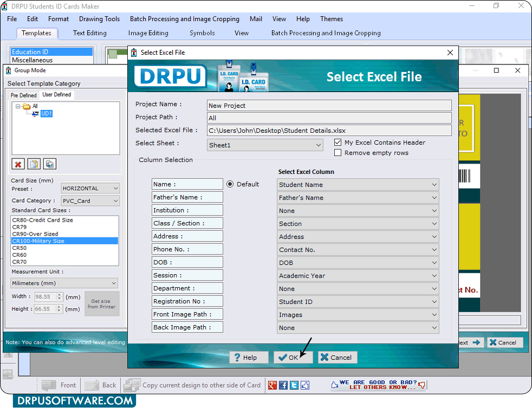Open Preset HORIZONTAL dropdown

coord(90,189)
